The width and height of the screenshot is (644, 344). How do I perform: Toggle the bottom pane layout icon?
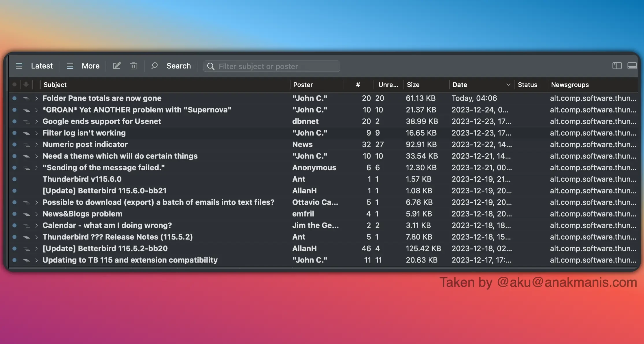pos(632,66)
